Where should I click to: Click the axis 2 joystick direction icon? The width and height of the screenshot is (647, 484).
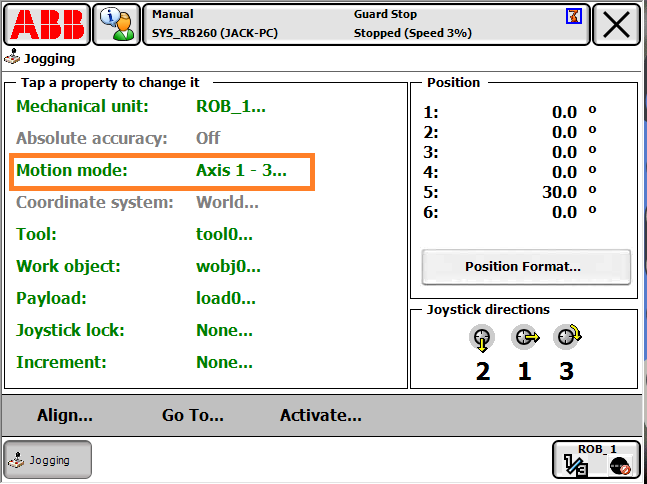tap(482, 340)
